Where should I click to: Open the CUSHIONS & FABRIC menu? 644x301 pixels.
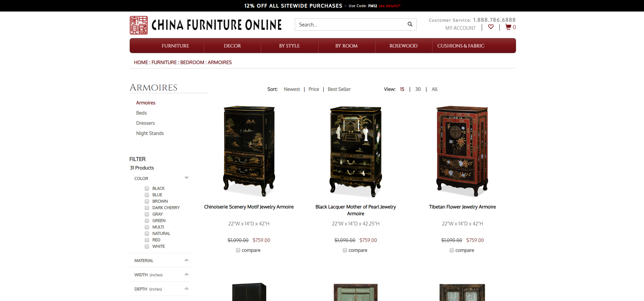tap(461, 46)
